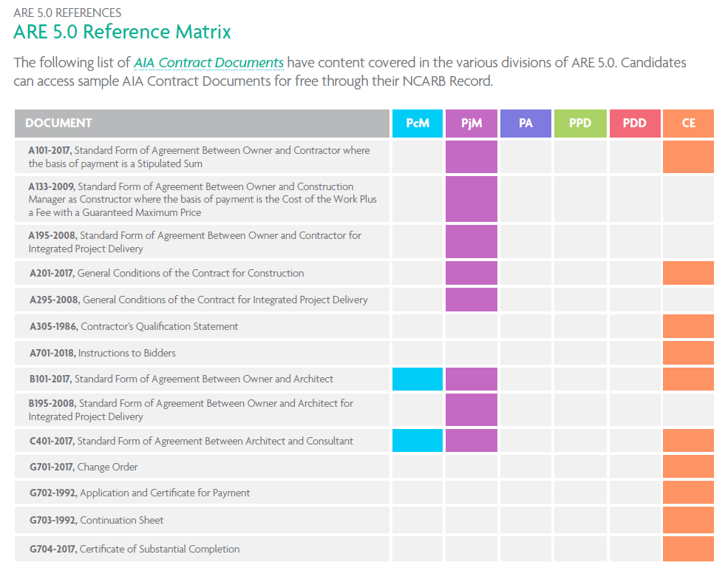Screen dimensions: 728x574
Task: Select the purple PjM cell for A201-2017
Action: (471, 272)
